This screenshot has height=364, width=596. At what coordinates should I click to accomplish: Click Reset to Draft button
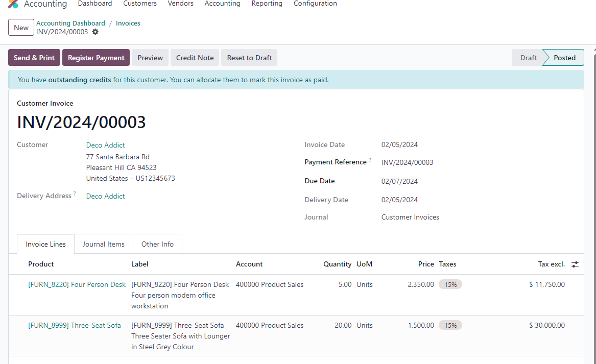(x=249, y=58)
